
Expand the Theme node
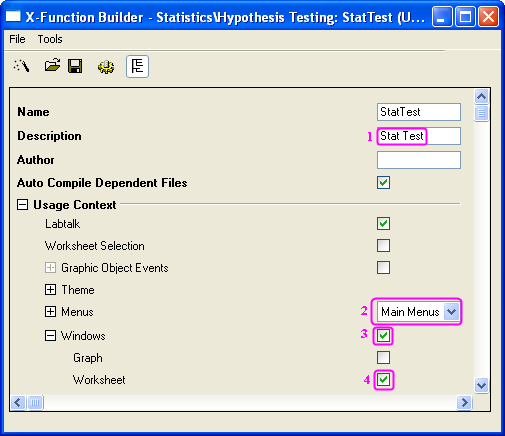point(50,290)
